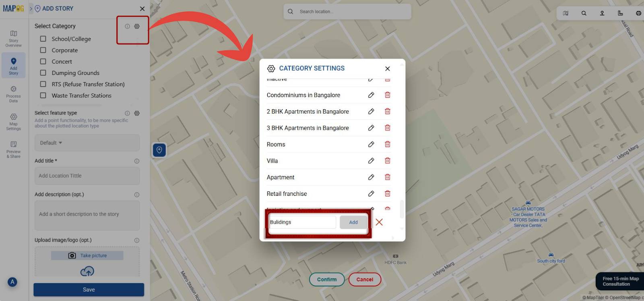Edit the Retail franchise category
The image size is (644, 301).
[x=371, y=194]
